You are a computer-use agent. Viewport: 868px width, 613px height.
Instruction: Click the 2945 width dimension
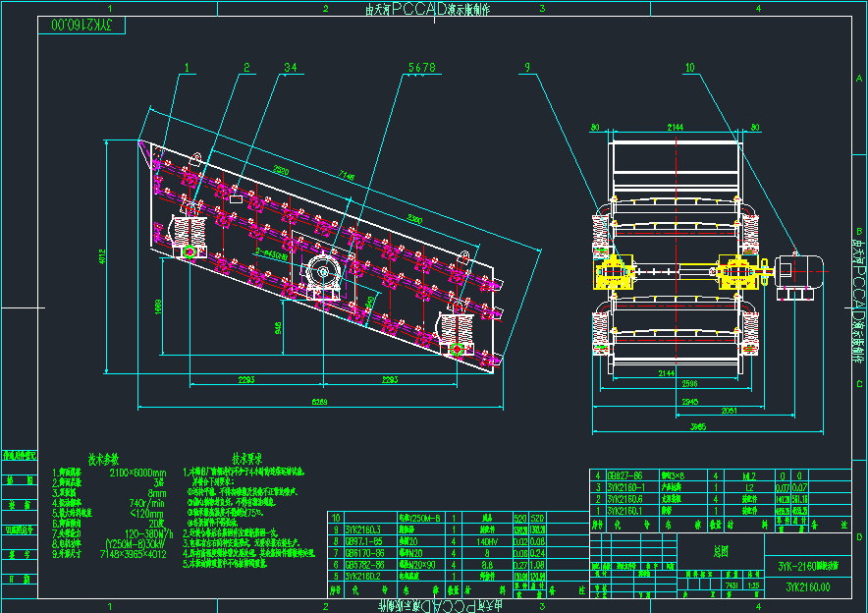tap(689, 402)
